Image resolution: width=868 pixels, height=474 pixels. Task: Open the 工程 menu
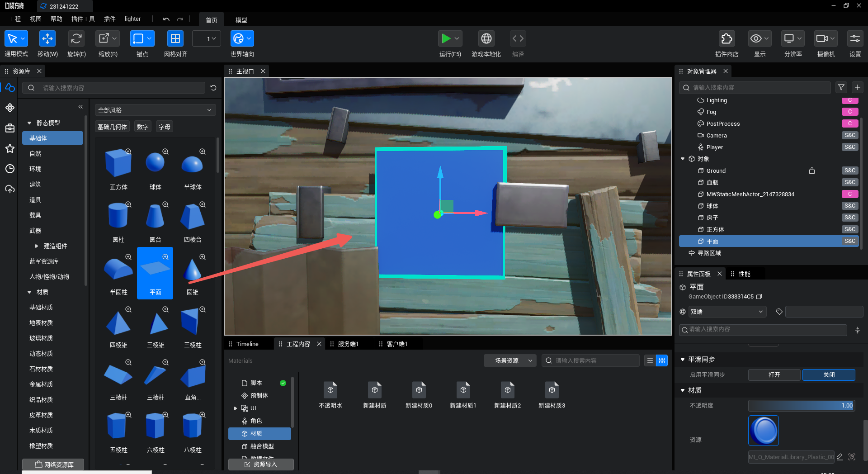tap(15, 19)
